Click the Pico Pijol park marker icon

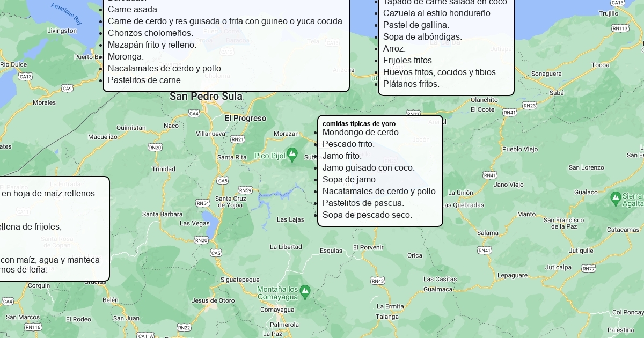pyautogui.click(x=292, y=155)
